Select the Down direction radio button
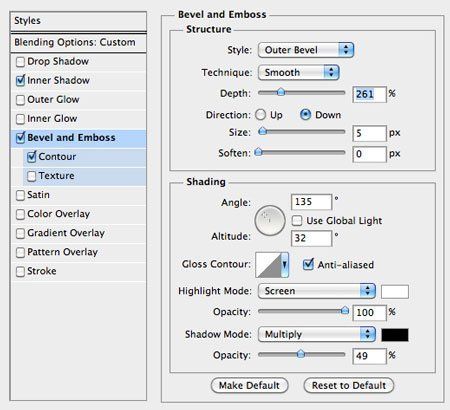This screenshot has height=410, width=450. (x=305, y=115)
